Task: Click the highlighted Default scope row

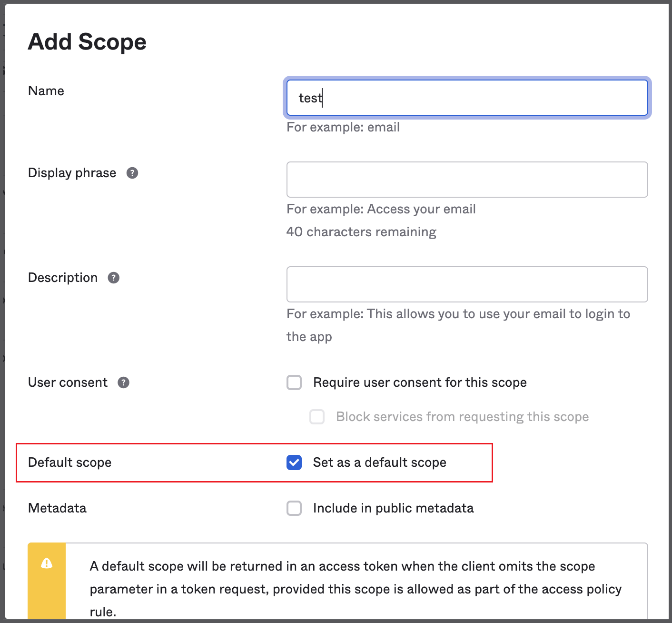Action: [x=255, y=462]
